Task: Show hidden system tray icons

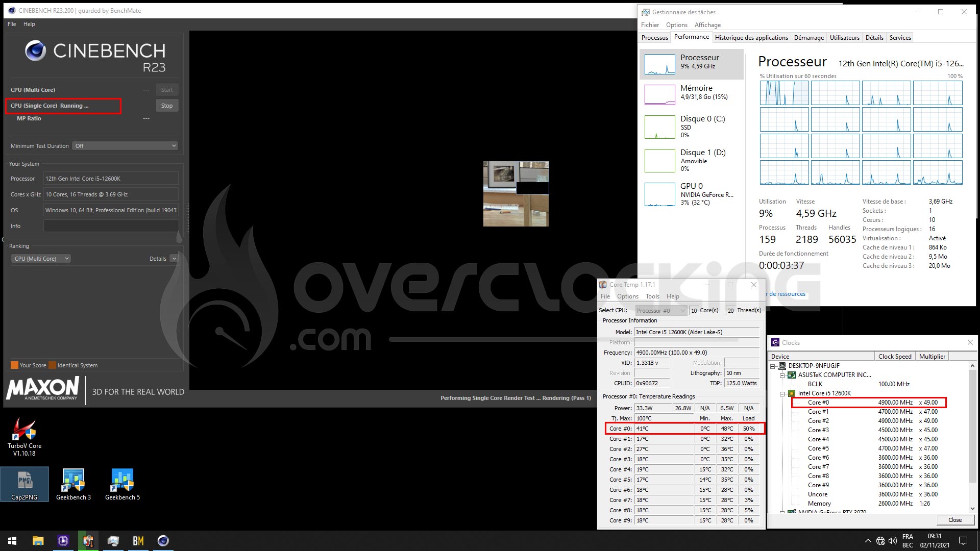Action: click(x=868, y=541)
